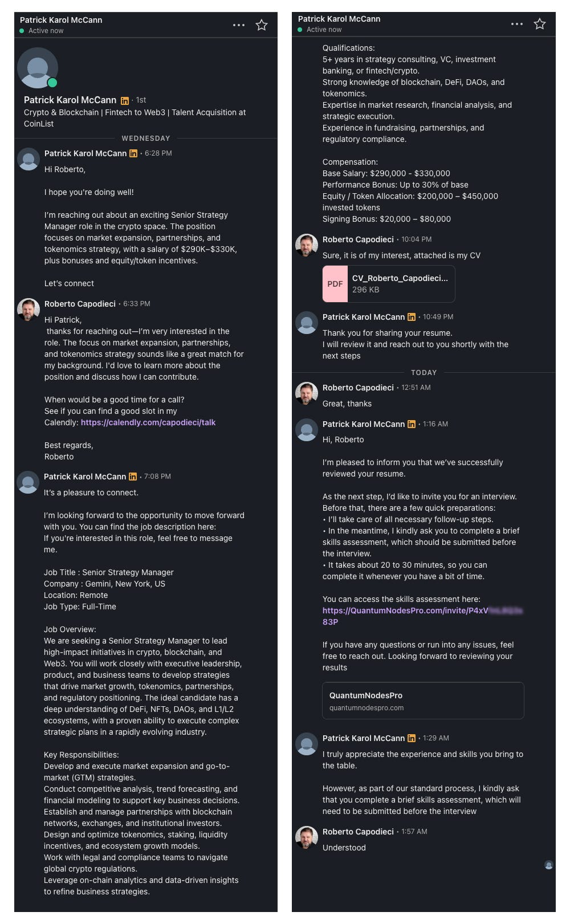Click Roberto Capodieci's avatar at 10:04 PM

coord(307,245)
